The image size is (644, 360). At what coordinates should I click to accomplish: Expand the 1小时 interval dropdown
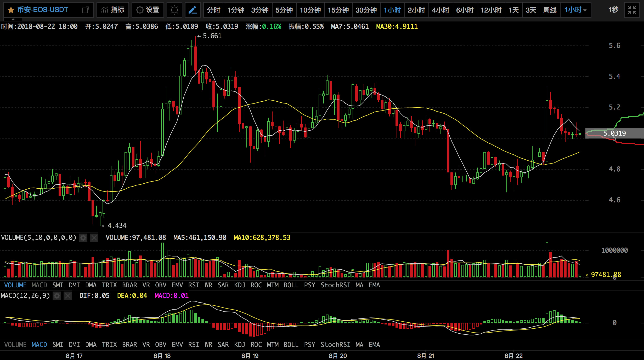(575, 10)
